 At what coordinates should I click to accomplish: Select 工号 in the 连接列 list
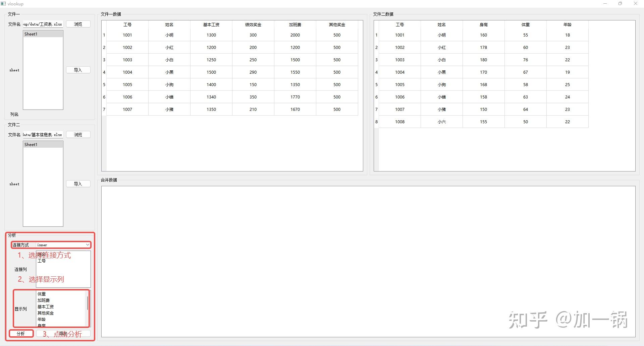42,261
